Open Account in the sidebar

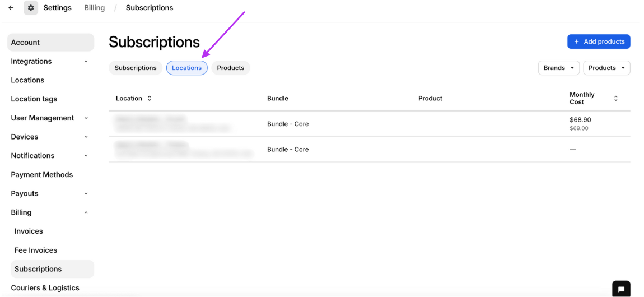point(50,43)
